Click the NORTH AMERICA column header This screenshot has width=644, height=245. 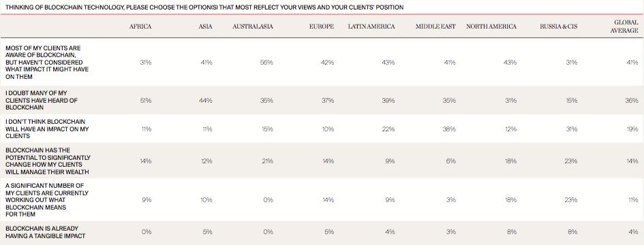click(x=491, y=27)
